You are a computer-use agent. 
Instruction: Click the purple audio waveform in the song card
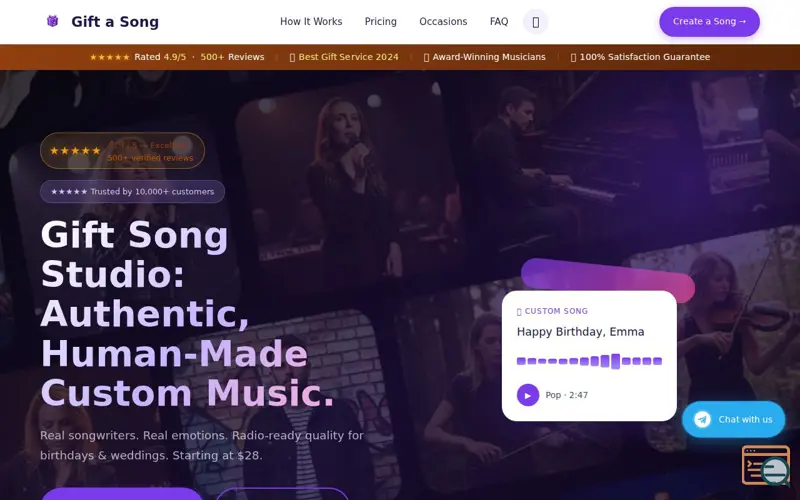(x=589, y=361)
